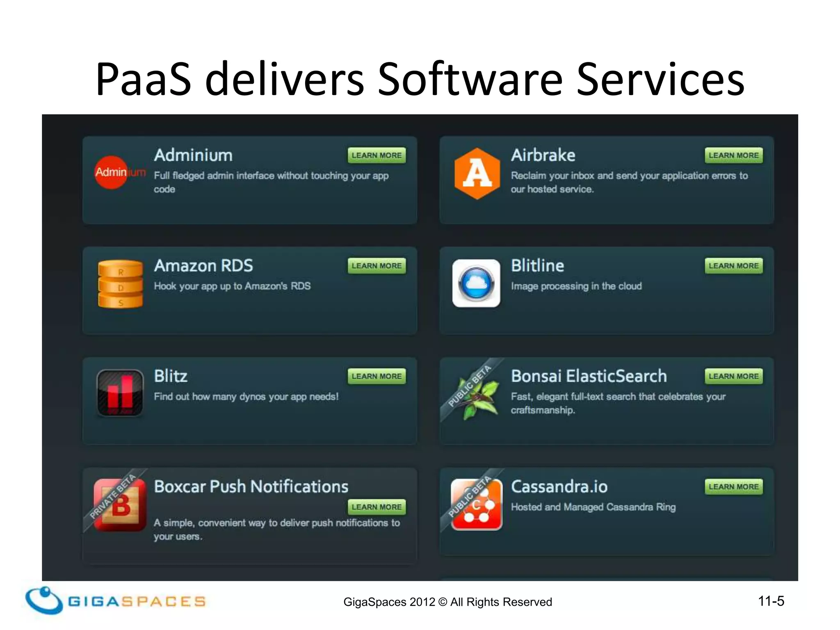The image size is (840, 630).
Task: Click the Amazon RDS database stack icon
Action: point(120,284)
